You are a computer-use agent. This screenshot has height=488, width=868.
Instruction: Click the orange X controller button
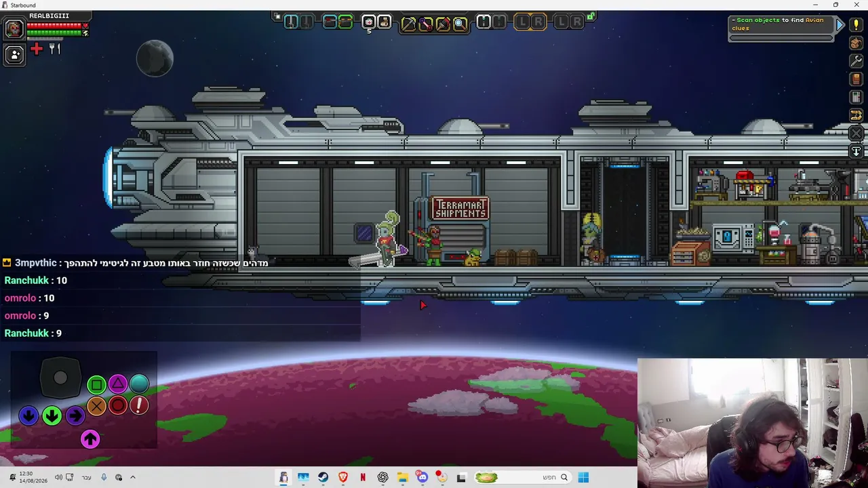[x=96, y=405]
